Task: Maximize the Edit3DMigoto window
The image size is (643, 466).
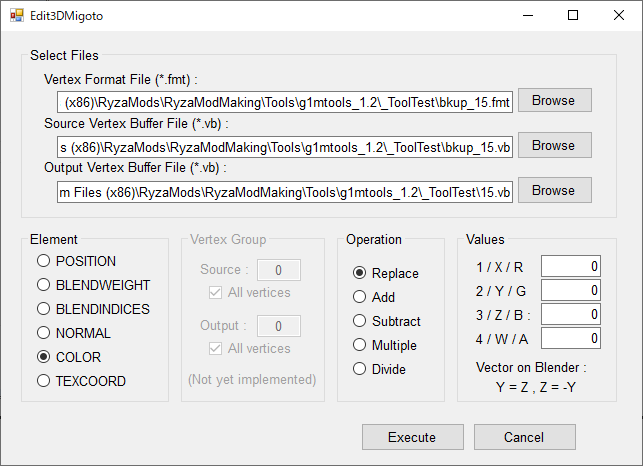Action: coord(573,16)
